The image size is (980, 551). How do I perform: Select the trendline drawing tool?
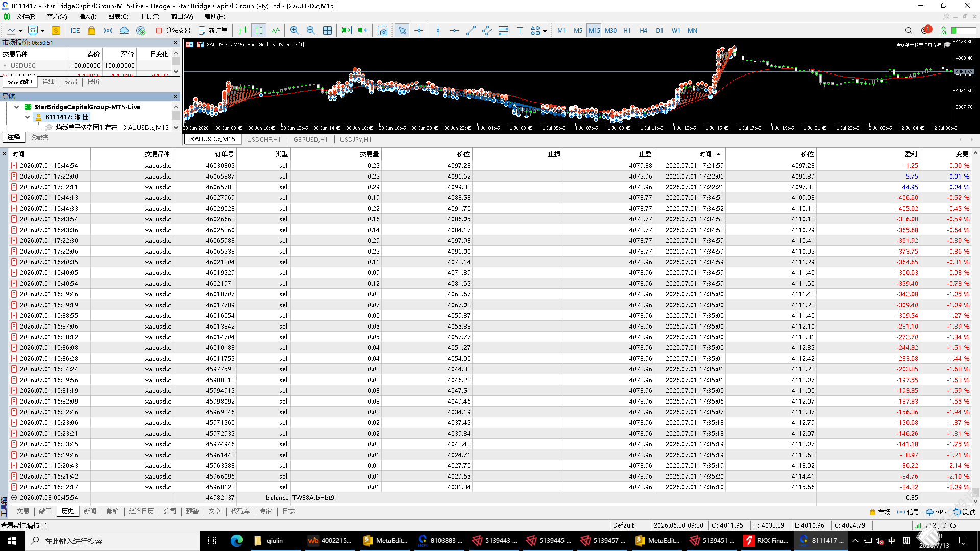coord(471,31)
